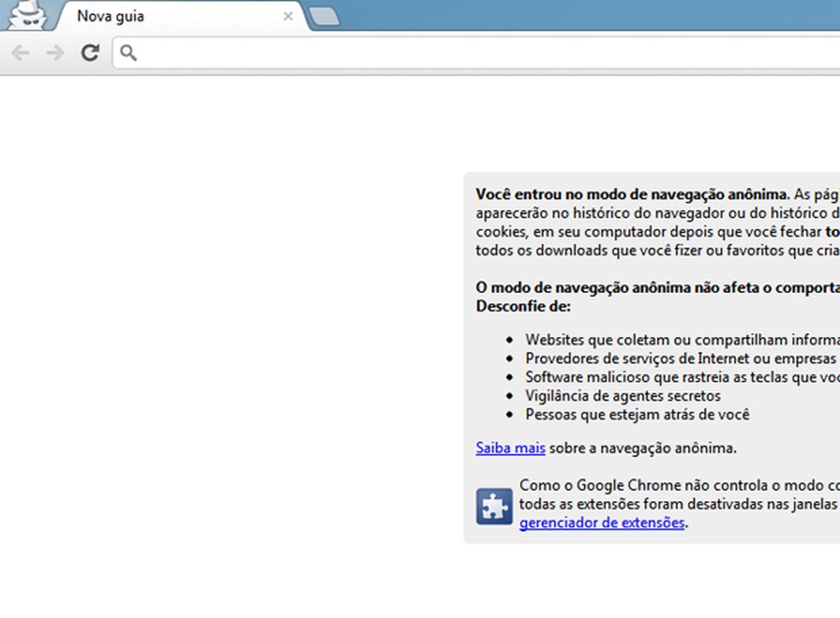This screenshot has height=618, width=840.
Task: Click the magnifier icon in the address bar
Action: 128,53
